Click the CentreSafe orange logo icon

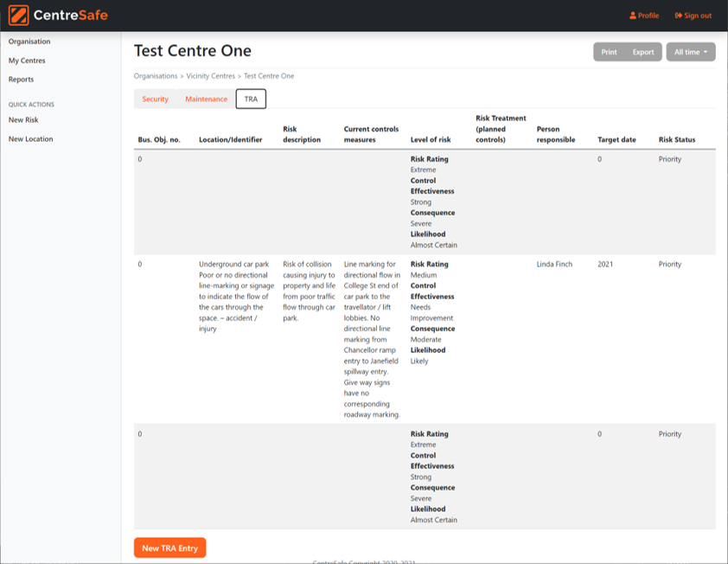click(18, 16)
